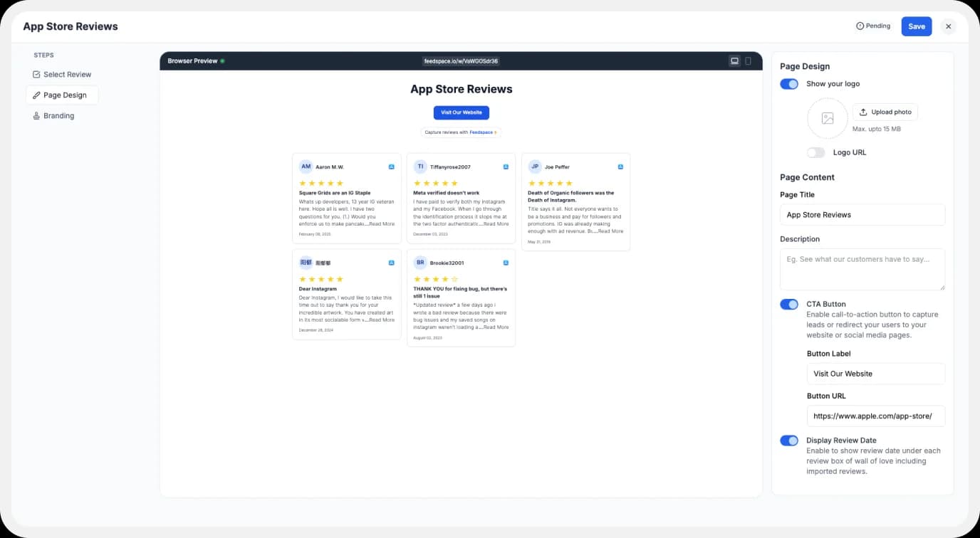Click the App Store icon on Tiffanyrose2007's review
980x538 pixels.
tap(505, 166)
